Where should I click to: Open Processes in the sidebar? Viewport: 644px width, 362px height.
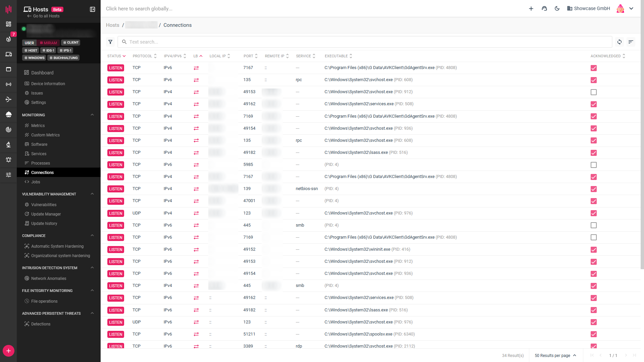click(x=40, y=163)
